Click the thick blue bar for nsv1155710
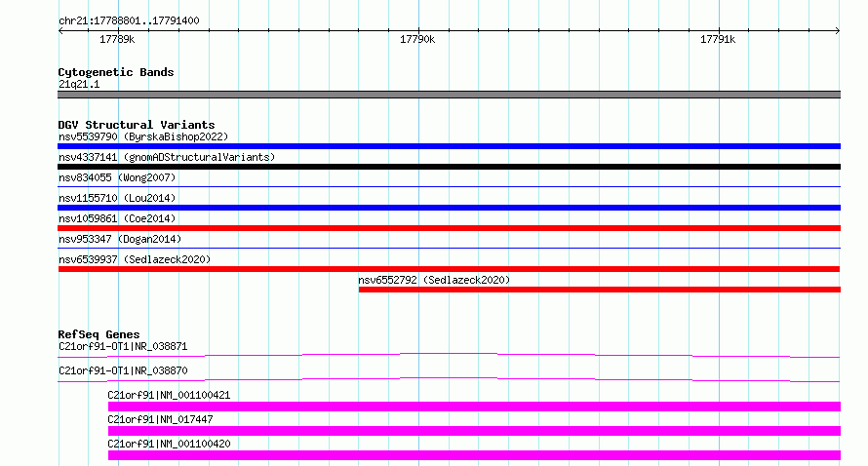 click(449, 208)
